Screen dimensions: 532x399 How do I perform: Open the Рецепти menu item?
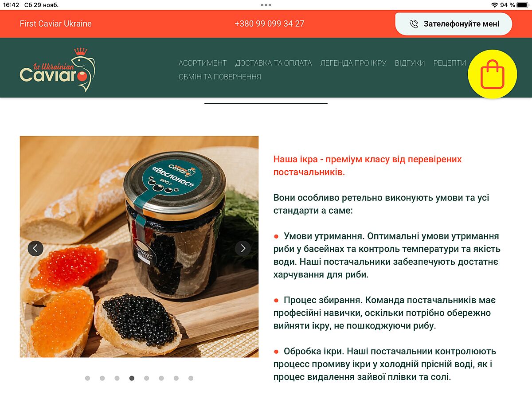pyautogui.click(x=450, y=63)
